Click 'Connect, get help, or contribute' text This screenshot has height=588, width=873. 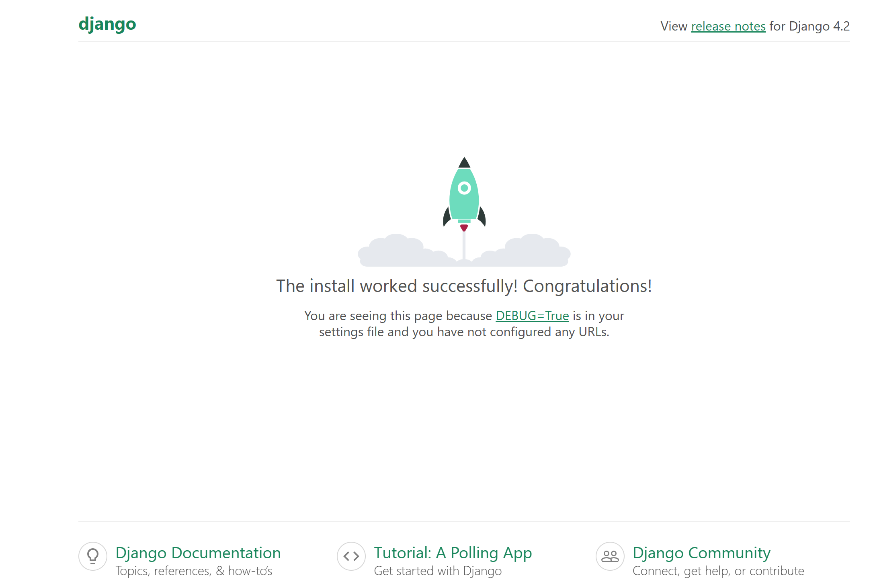click(x=718, y=571)
